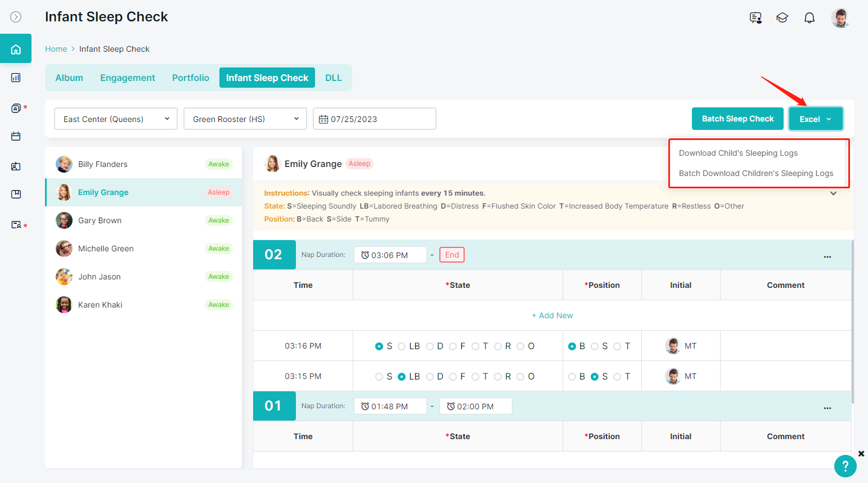
Task: Select state R in the 03:15 PM row
Action: 498,377
